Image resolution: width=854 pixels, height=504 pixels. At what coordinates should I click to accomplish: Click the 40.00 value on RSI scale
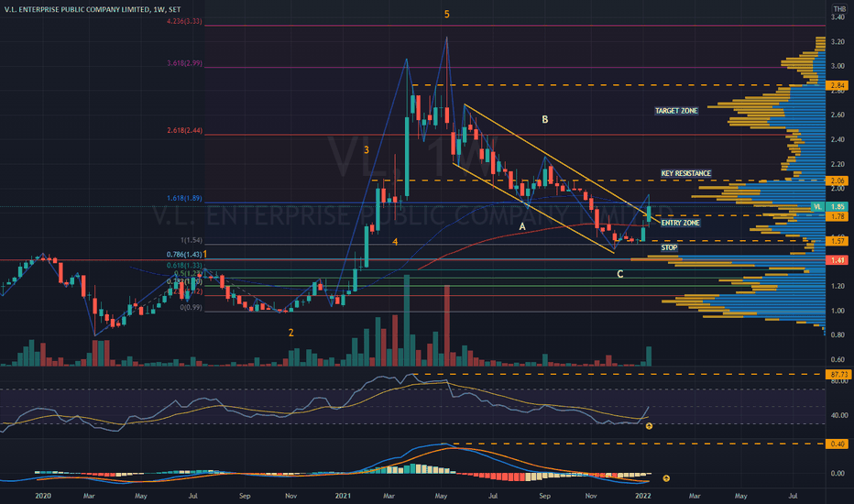tap(838, 415)
